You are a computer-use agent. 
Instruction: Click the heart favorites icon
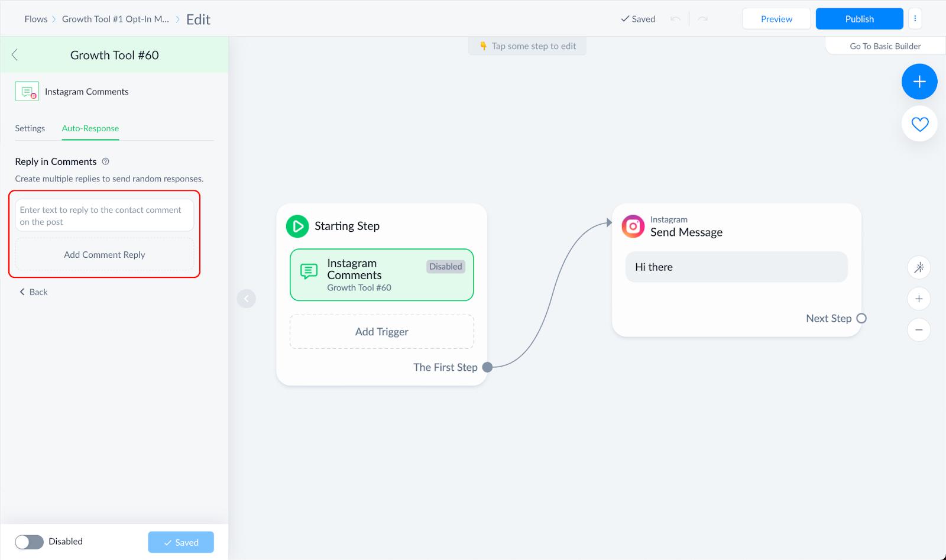[x=919, y=124]
